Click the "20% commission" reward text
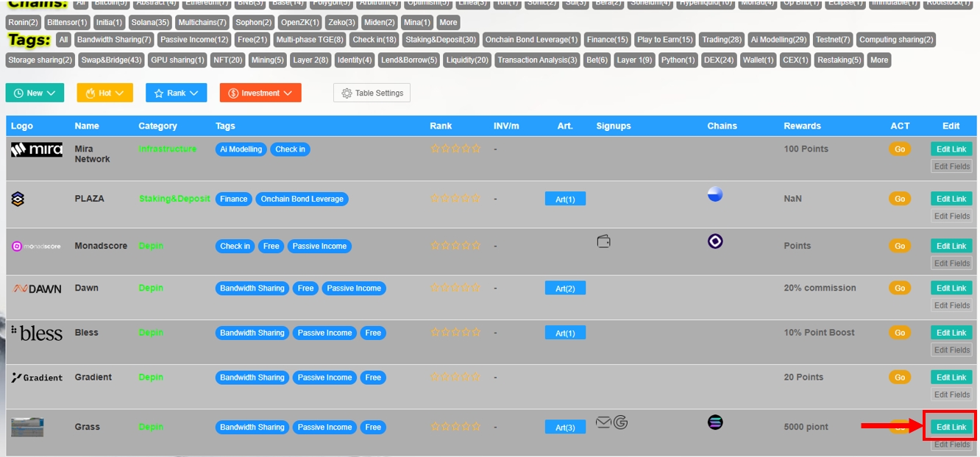 (820, 288)
